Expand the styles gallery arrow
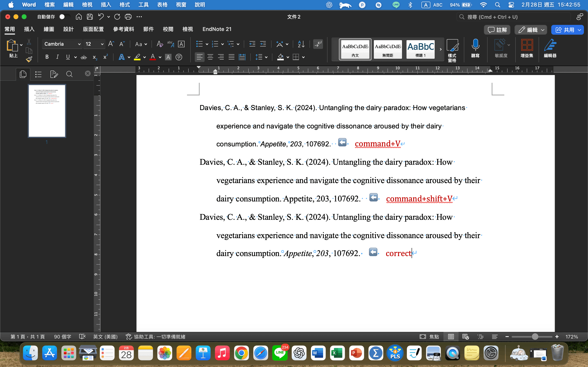The image size is (588, 367). tap(441, 49)
